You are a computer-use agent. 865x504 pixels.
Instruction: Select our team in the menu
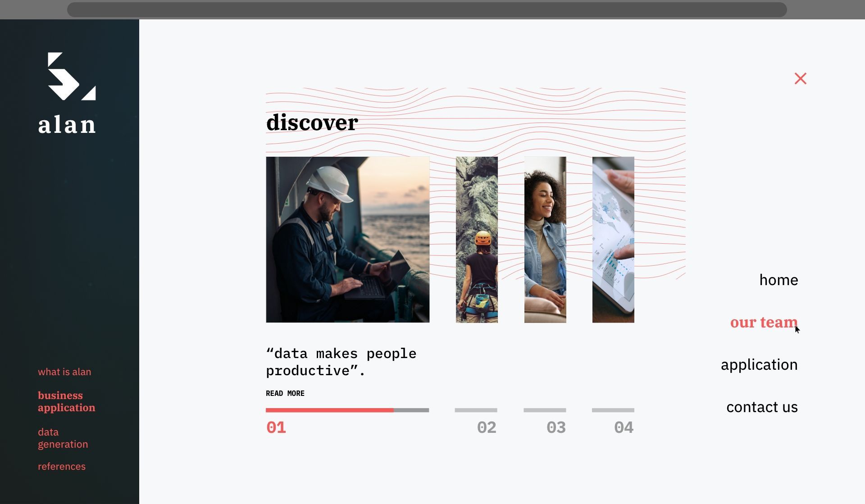point(764,322)
